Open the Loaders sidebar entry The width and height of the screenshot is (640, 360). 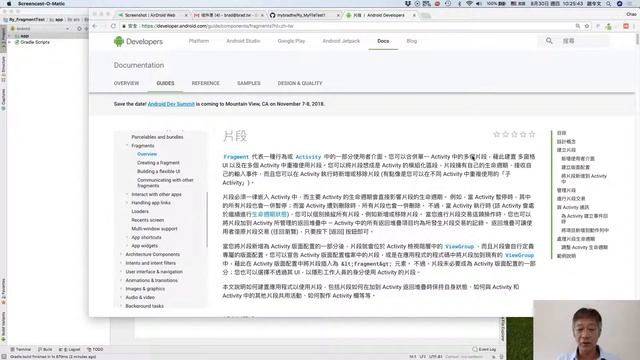coord(140,211)
